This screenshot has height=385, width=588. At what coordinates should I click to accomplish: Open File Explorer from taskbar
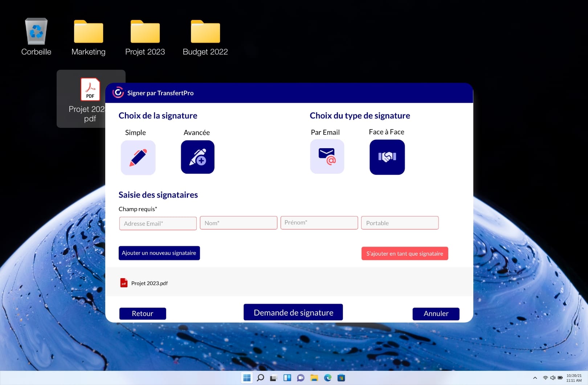[x=314, y=378]
